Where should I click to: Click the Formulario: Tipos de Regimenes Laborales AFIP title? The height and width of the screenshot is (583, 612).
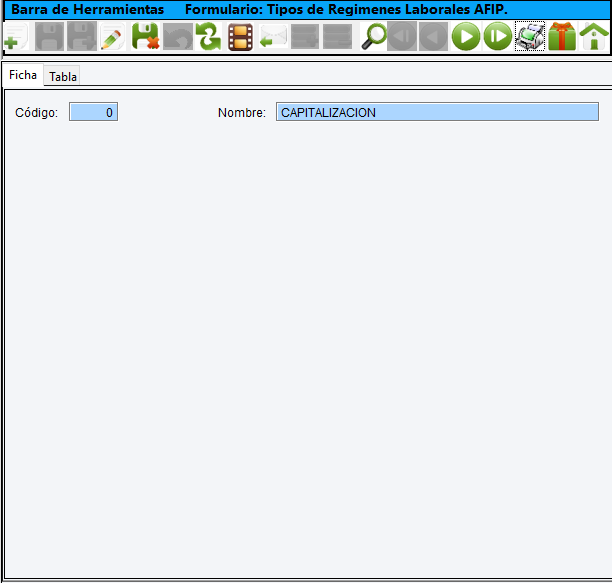point(346,9)
